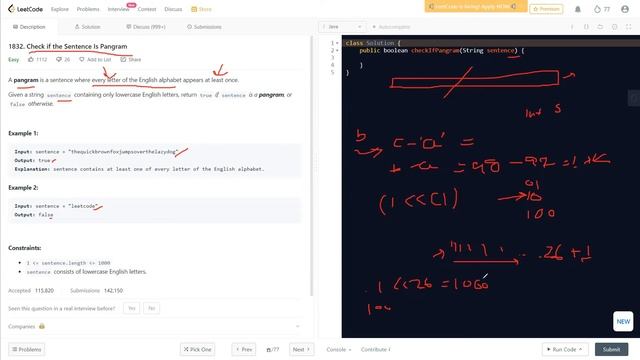Click the description panel scrollbar
The image size is (640, 360).
point(312,165)
